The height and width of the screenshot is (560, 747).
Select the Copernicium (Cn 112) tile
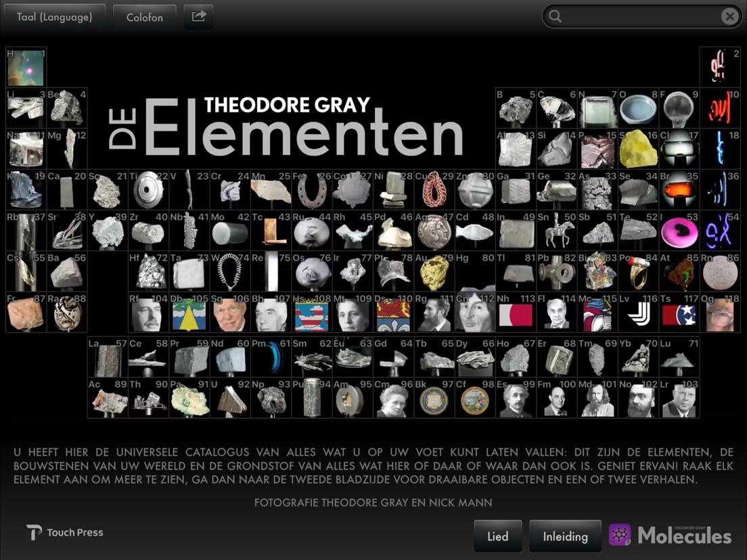pos(475,312)
